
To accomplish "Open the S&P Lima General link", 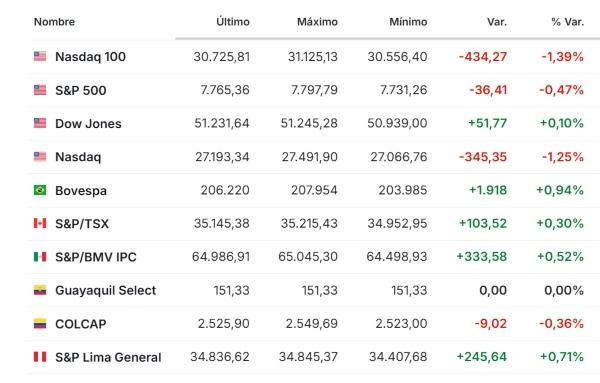I will [x=108, y=357].
